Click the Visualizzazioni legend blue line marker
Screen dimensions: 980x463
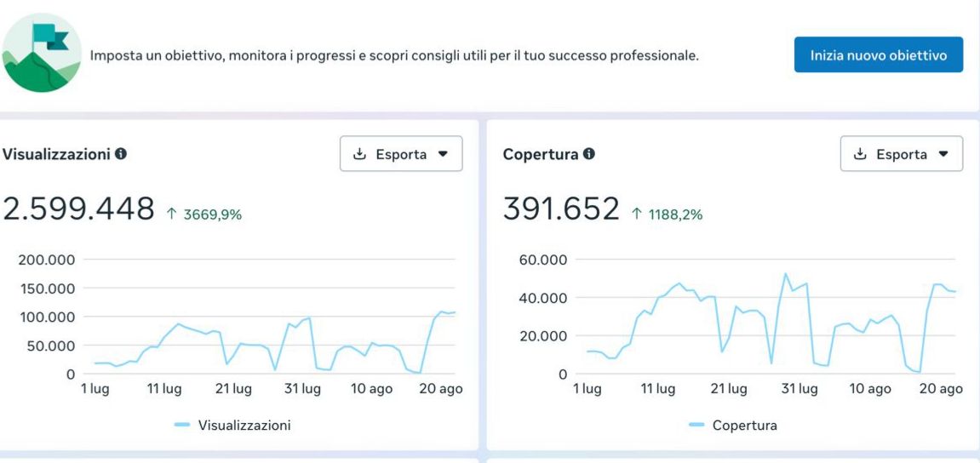[182, 425]
